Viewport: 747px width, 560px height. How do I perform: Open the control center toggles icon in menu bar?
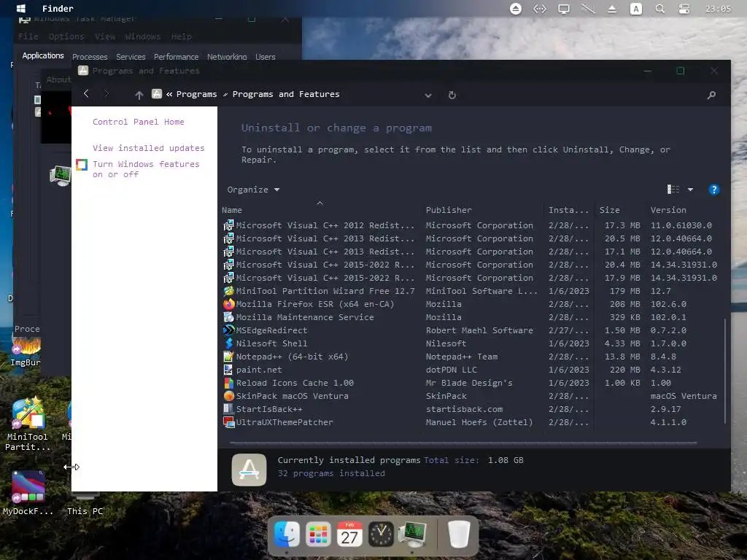pos(684,9)
